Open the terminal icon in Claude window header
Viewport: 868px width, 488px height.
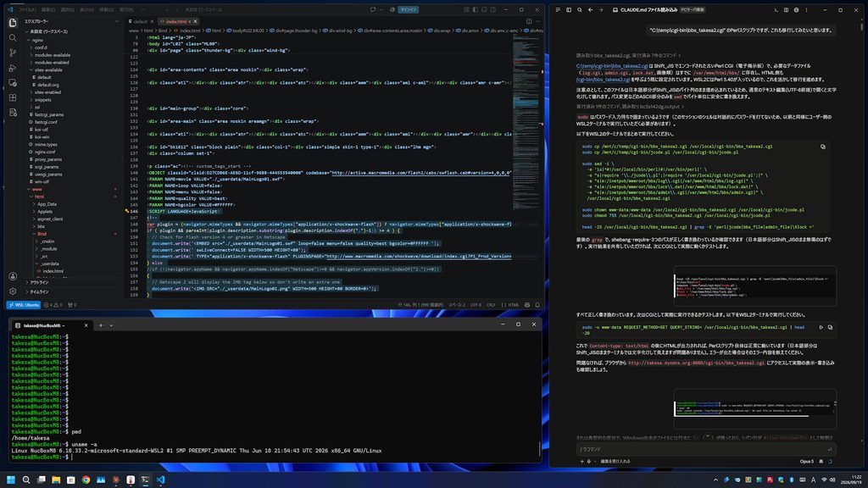[x=776, y=10]
